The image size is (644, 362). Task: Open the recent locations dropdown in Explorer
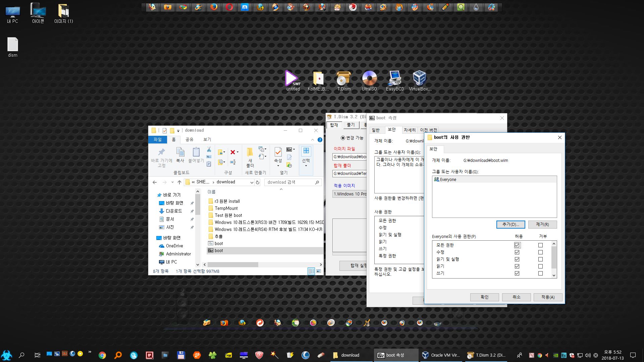(172, 182)
